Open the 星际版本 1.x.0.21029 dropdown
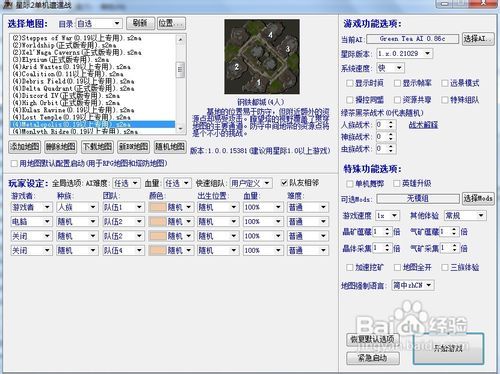 pos(405,53)
